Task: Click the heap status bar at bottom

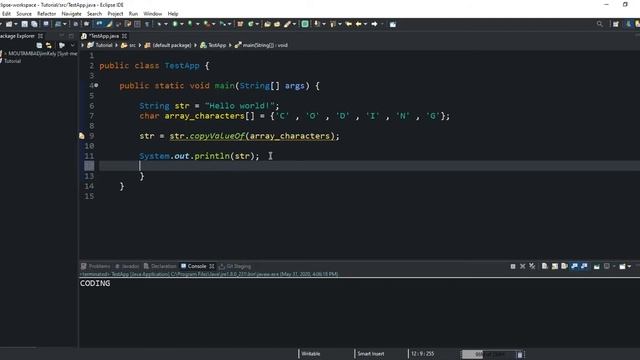Action: tap(488, 354)
